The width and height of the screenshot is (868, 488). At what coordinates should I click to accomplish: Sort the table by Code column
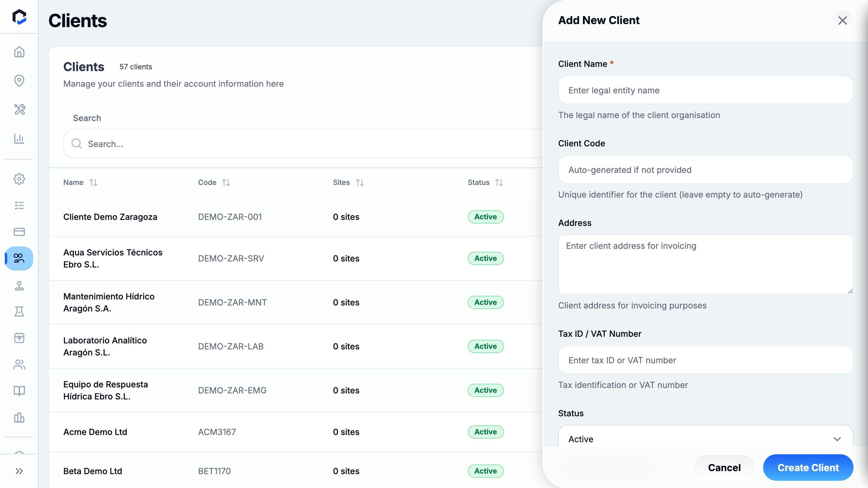[x=226, y=183]
